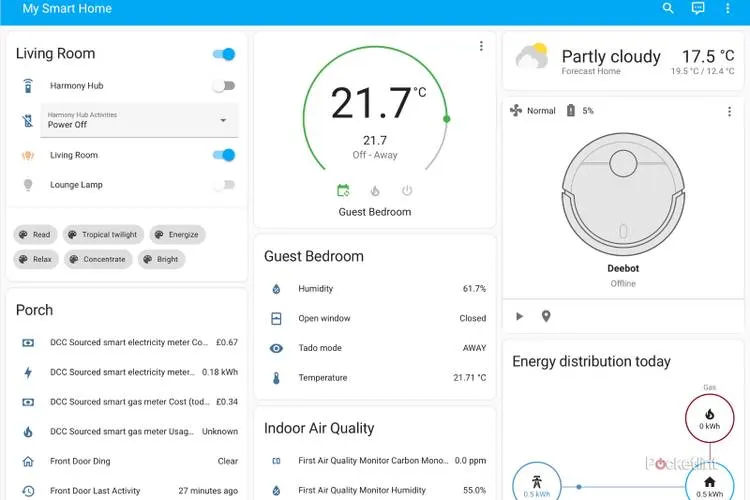Click the grid pylon energy node
The width and height of the screenshot is (750, 500).
(x=537, y=483)
